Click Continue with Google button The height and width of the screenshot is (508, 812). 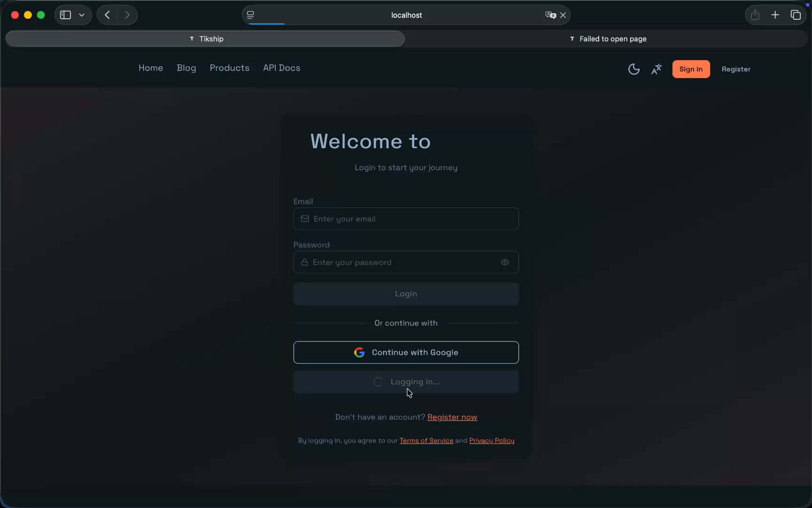406,352
